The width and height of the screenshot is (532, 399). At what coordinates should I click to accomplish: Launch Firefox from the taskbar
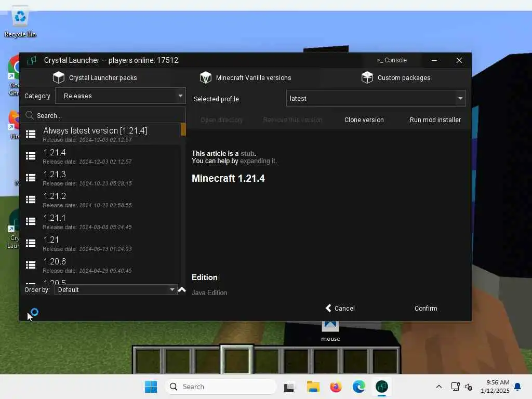[336, 387]
